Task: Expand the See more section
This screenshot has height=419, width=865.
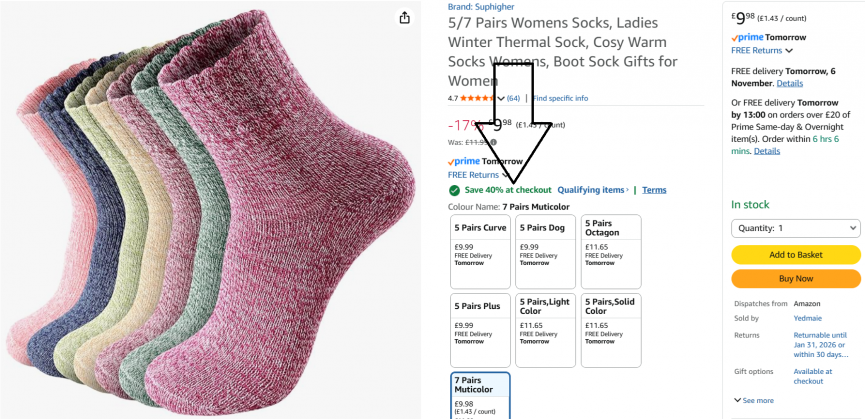Action: pos(757,401)
